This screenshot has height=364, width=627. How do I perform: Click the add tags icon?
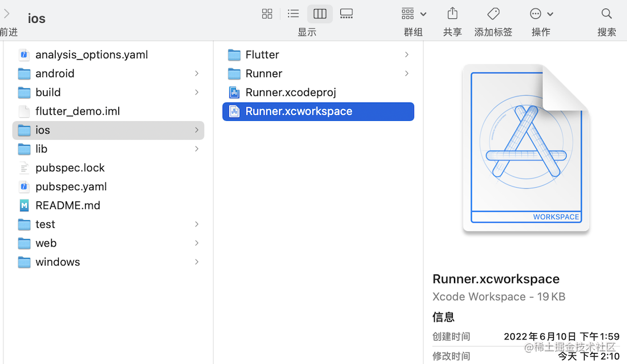493,14
